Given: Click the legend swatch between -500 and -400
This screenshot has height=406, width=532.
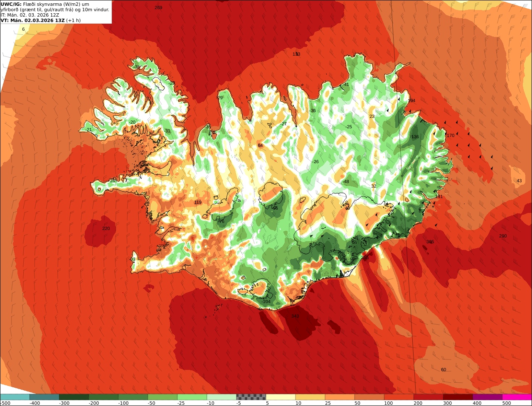Looking at the screenshot, I should tap(15, 397).
